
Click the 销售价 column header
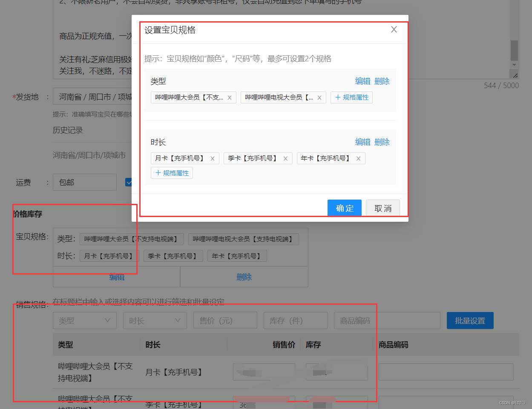click(x=284, y=345)
